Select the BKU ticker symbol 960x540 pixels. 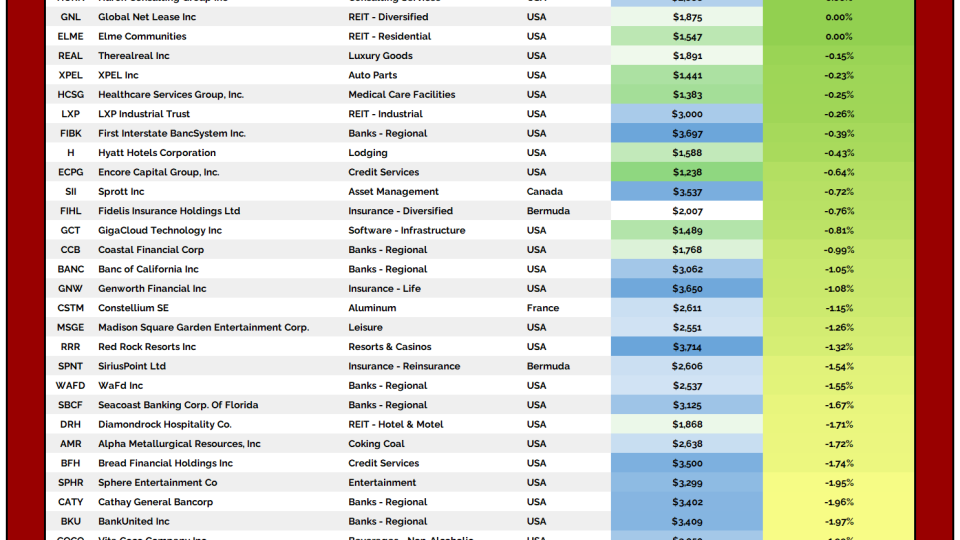tap(71, 522)
